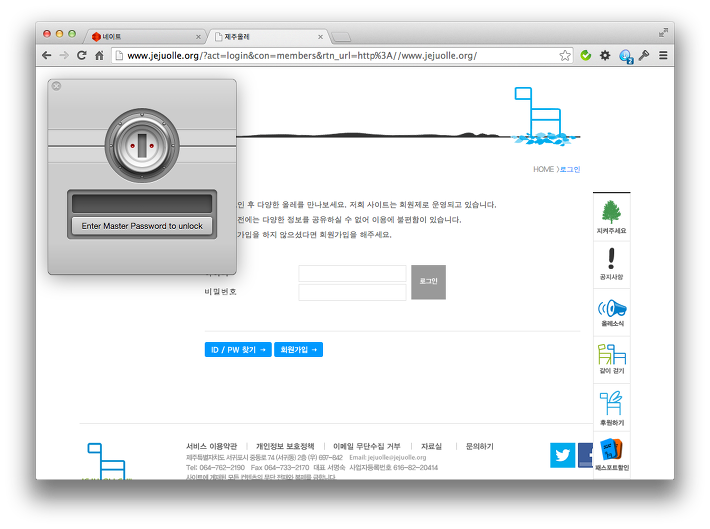Click the 회원가입 button
710x529 pixels.
coord(298,350)
